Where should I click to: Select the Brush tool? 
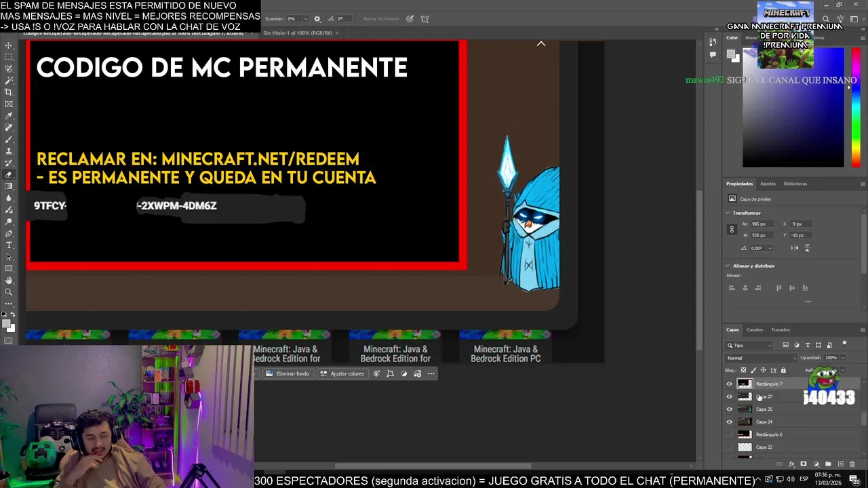coord(9,140)
